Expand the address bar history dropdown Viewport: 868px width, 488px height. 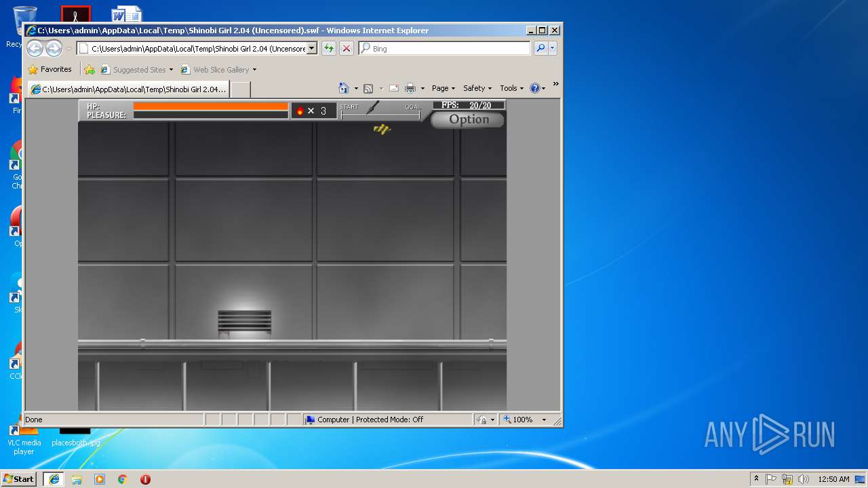pos(312,48)
